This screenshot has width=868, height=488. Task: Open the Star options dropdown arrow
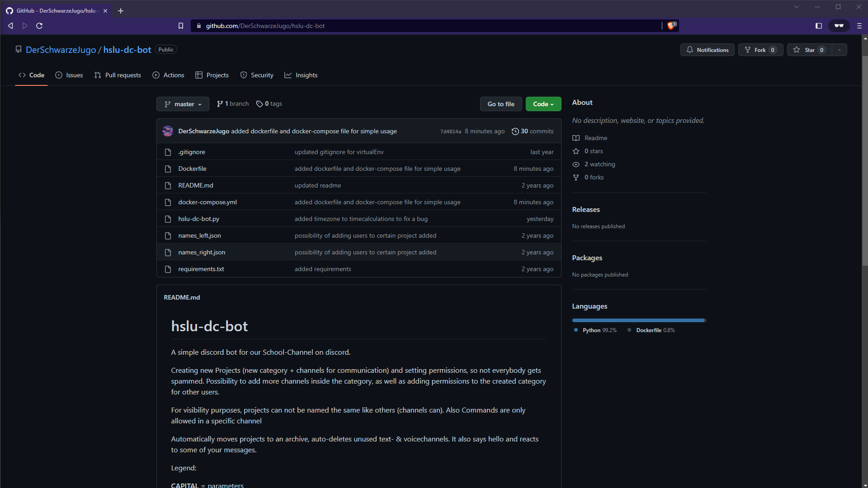pos(839,50)
